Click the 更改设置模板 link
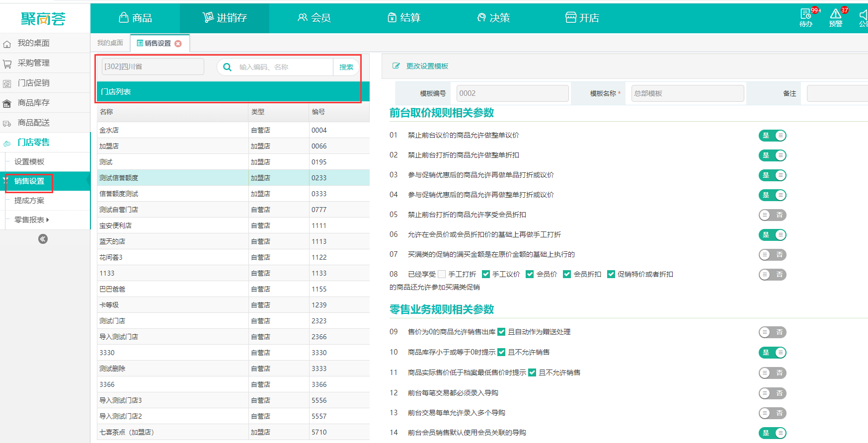This screenshot has width=868, height=443. click(427, 66)
